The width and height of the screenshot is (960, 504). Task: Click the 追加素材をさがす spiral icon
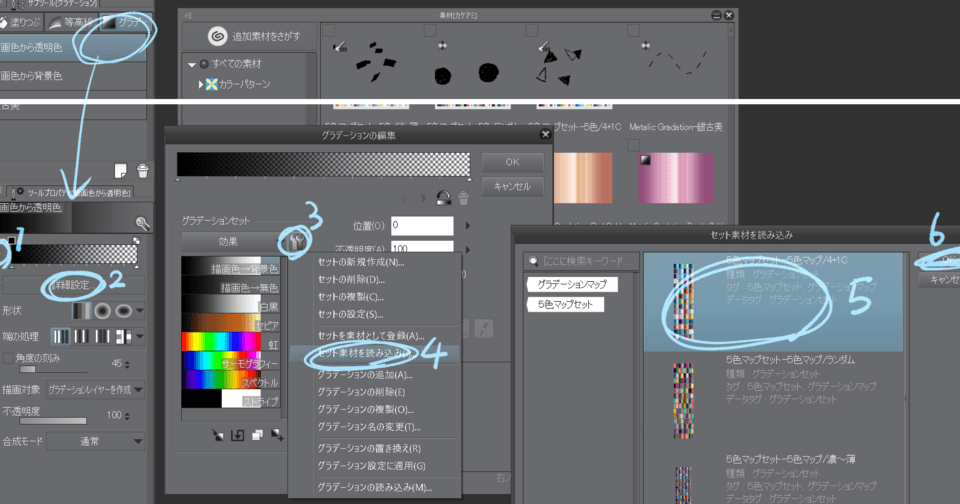tap(219, 36)
